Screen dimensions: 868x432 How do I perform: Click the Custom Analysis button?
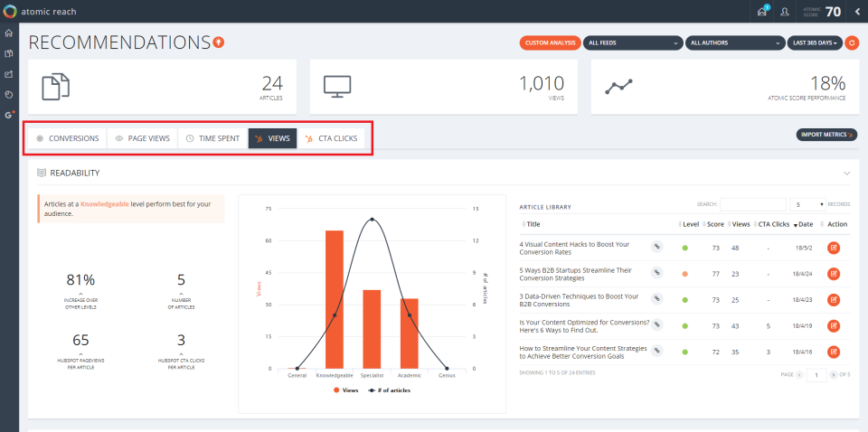coord(551,43)
